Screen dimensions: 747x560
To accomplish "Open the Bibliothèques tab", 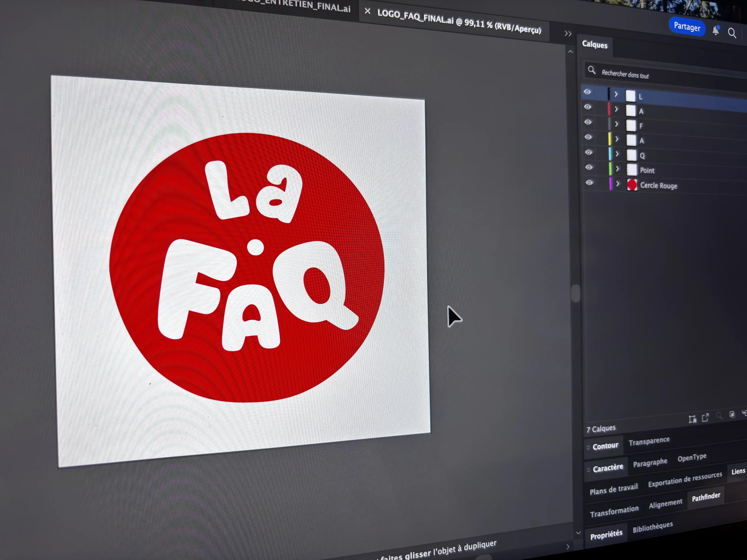I will pos(652,527).
